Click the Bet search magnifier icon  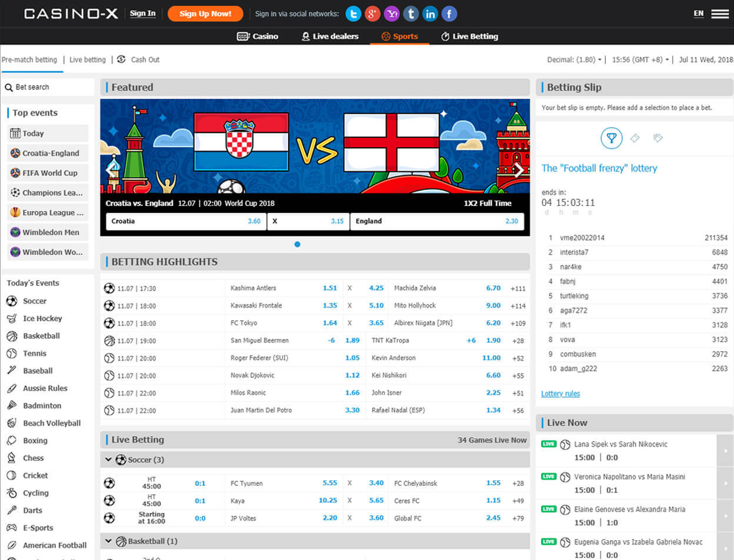click(9, 87)
